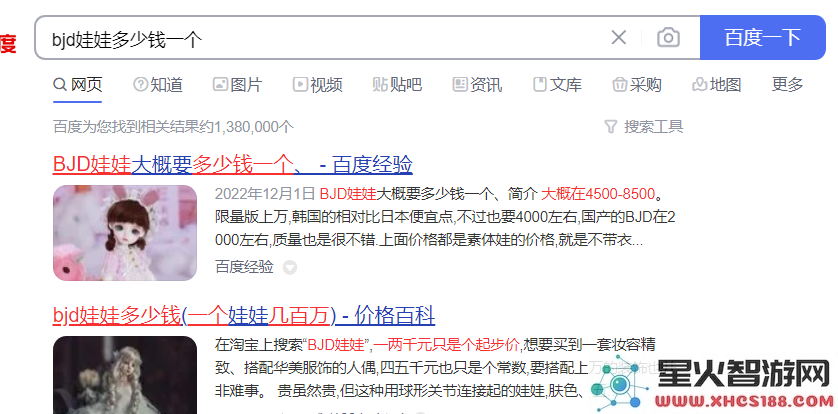Image resolution: width=838 pixels, height=414 pixels.
Task: Switch to the 知道 tab
Action: click(x=158, y=84)
